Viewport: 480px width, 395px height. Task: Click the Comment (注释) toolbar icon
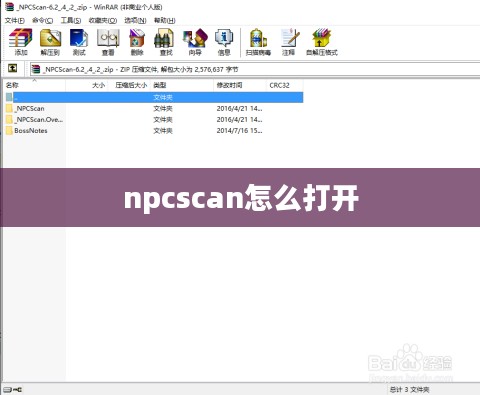(289, 38)
